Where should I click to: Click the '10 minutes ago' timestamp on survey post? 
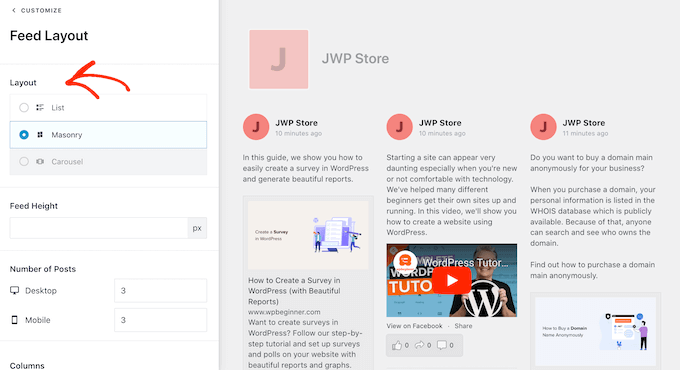pyautogui.click(x=298, y=134)
